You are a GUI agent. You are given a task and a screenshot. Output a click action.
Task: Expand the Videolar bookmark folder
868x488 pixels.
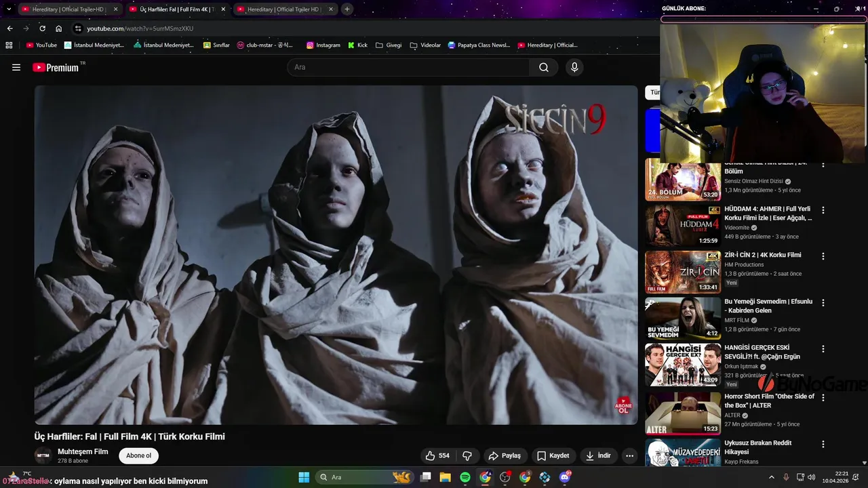point(425,45)
